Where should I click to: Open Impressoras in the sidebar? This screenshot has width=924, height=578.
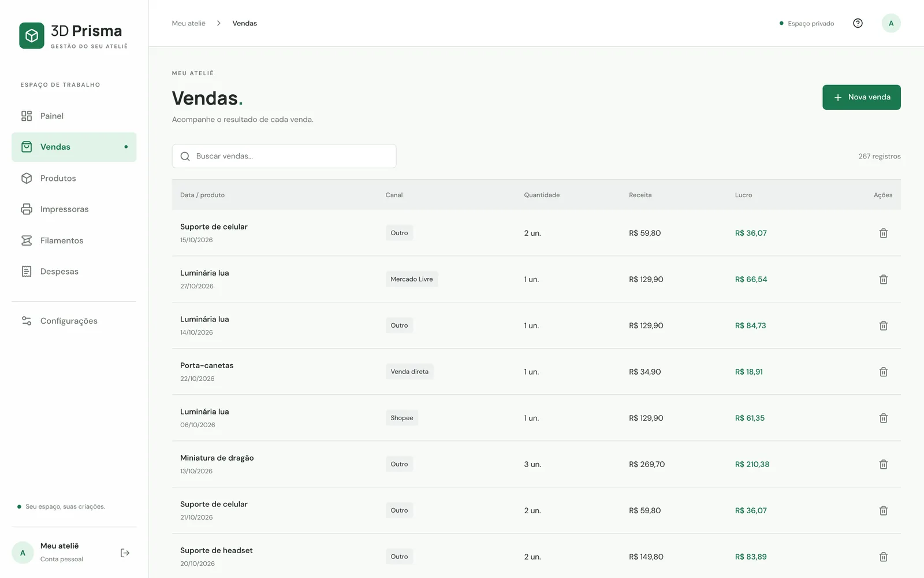tap(74, 209)
